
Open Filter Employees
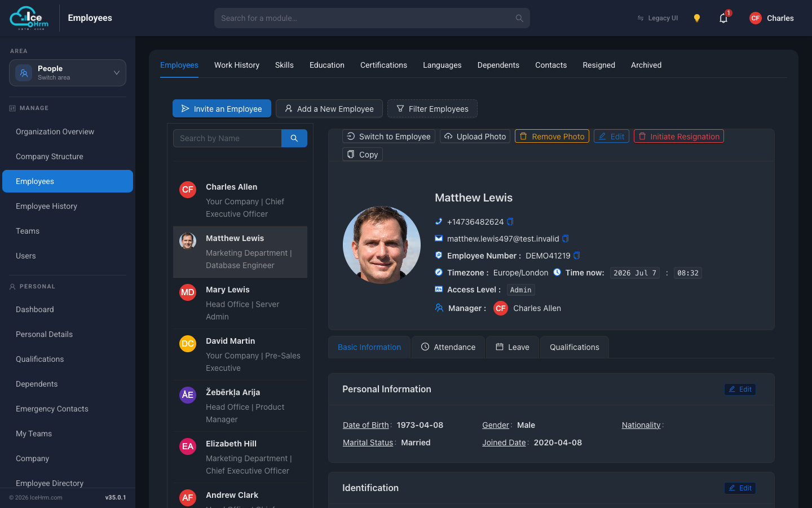tap(433, 108)
